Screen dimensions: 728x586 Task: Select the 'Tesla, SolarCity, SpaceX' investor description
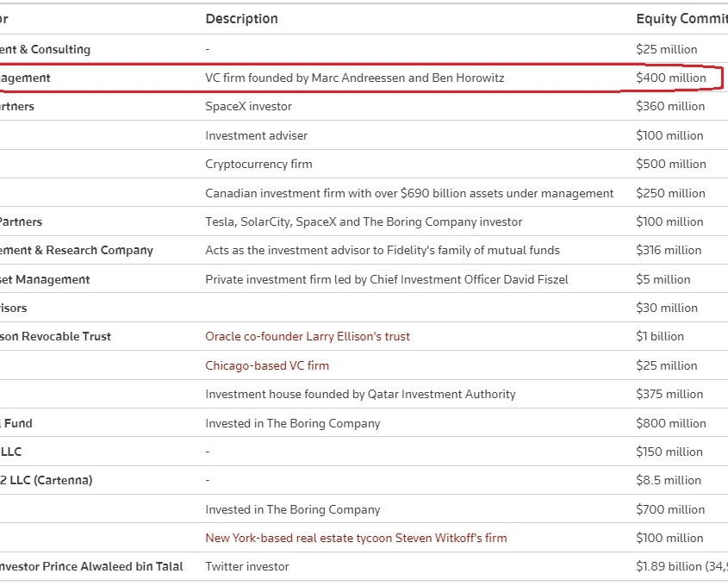click(x=364, y=221)
